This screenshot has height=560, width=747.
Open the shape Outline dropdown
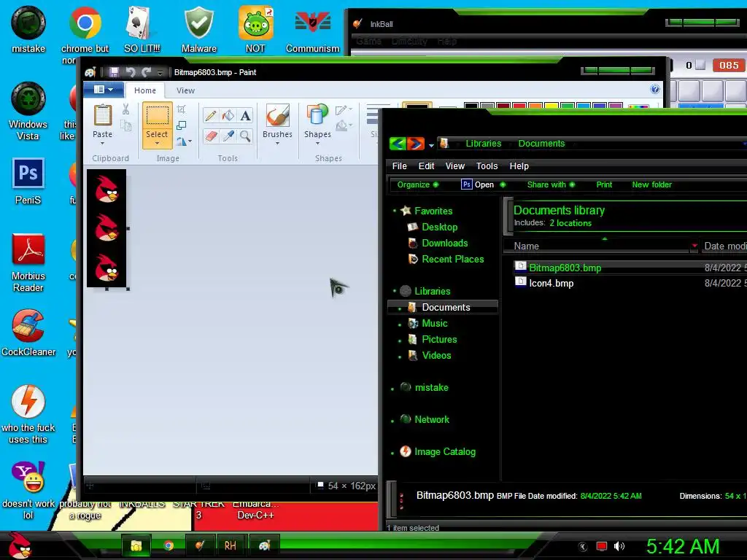tap(344, 110)
